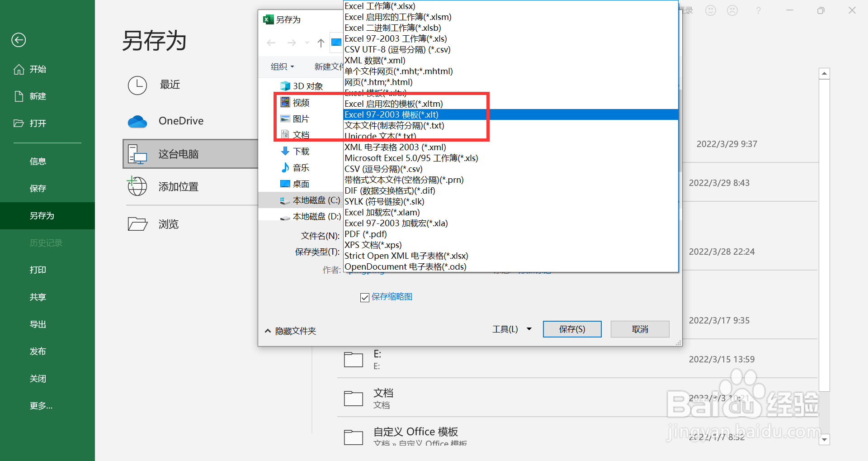Select 本地磁盘 (C:) in the tree
868x461 pixels.
(x=310, y=200)
